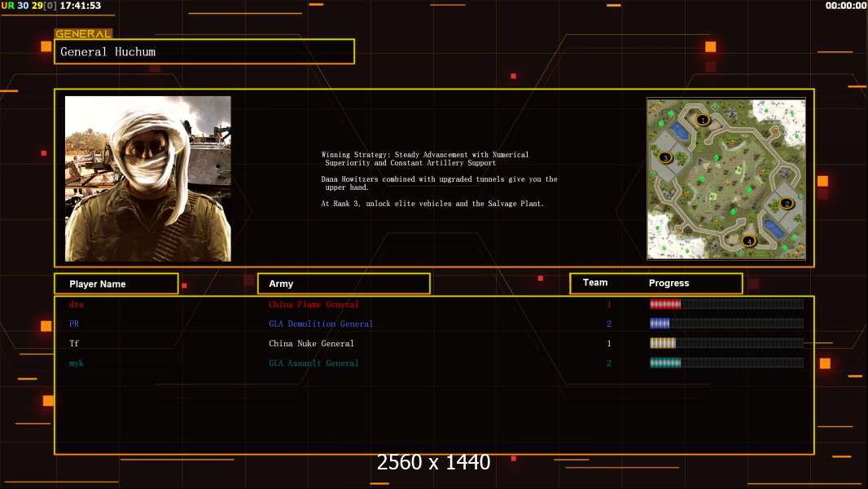The image size is (868, 489).
Task: Click tan progress bar for Tf
Action: pyautogui.click(x=727, y=343)
